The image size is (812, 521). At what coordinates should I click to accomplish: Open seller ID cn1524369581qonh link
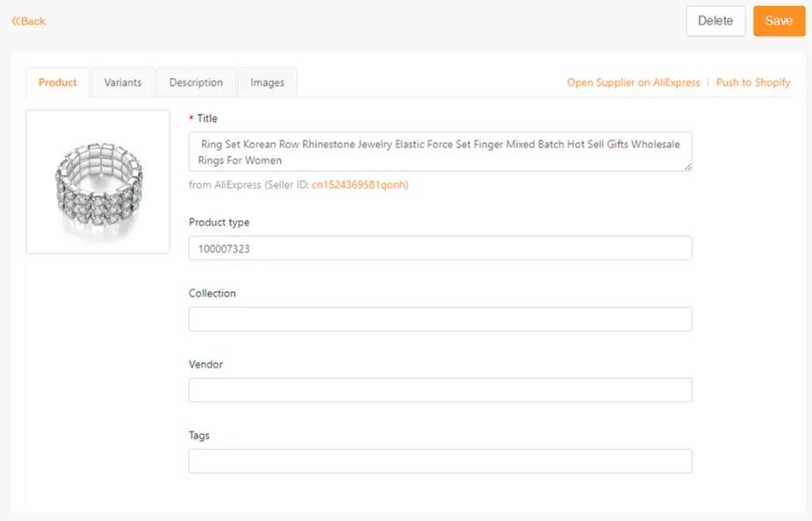[x=358, y=185]
